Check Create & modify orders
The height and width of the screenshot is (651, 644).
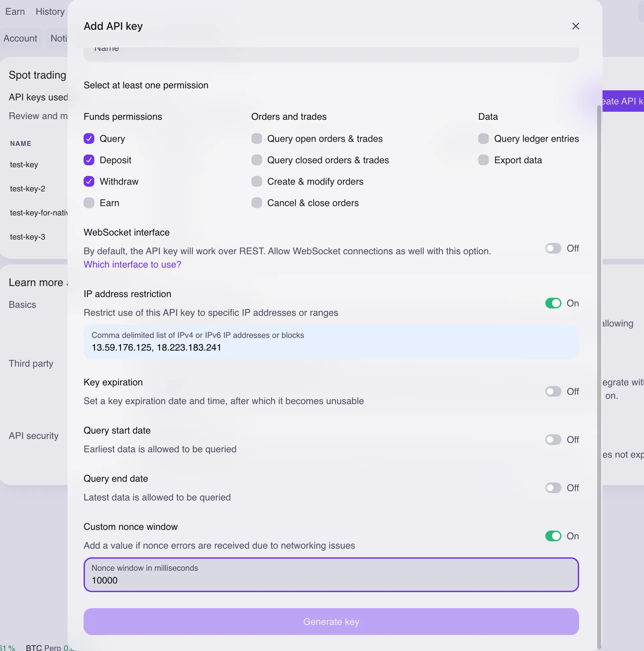coord(257,181)
